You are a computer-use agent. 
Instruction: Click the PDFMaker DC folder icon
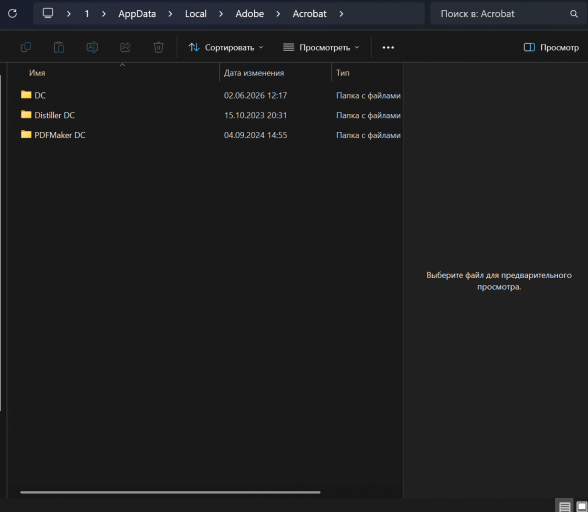click(26, 134)
